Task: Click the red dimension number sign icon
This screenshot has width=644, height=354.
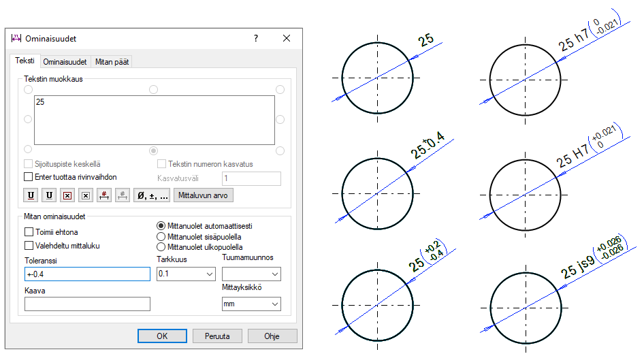Action: click(x=104, y=195)
